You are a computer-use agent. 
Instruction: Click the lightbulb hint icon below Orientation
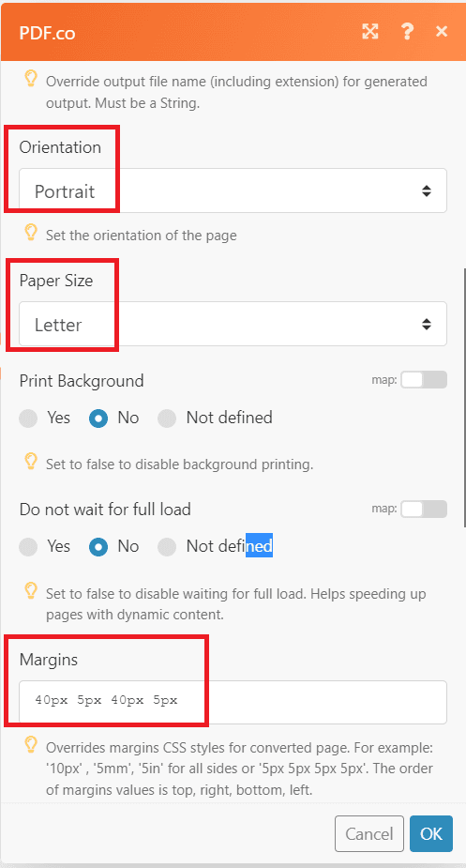click(31, 232)
